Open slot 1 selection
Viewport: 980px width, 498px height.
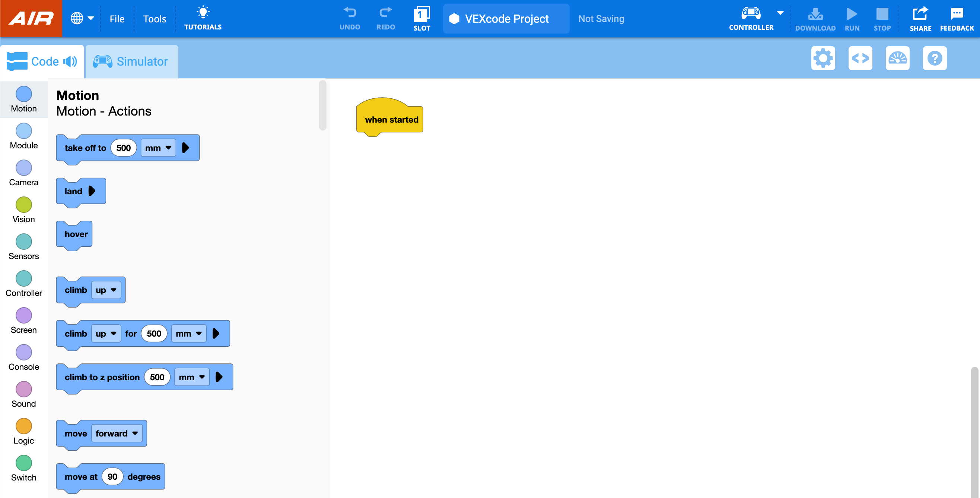(x=421, y=18)
